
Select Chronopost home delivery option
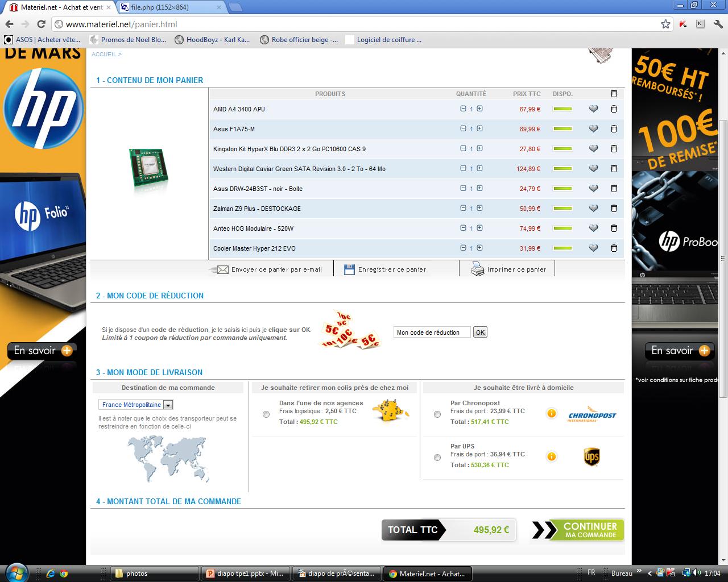click(x=437, y=414)
